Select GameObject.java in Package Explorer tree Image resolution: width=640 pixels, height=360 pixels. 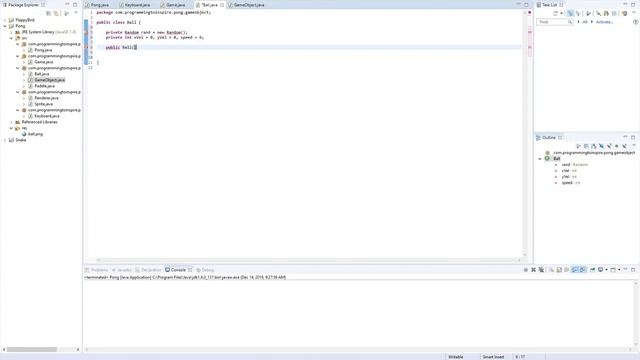point(49,80)
